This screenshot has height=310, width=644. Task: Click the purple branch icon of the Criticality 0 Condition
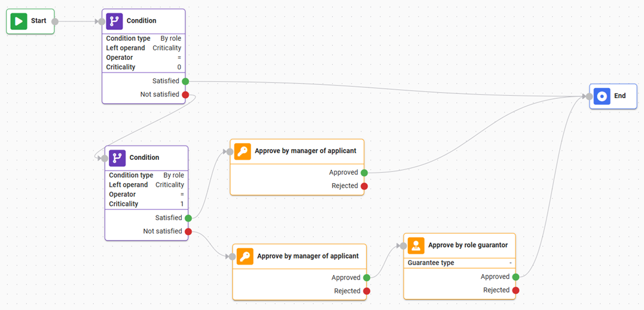point(114,21)
